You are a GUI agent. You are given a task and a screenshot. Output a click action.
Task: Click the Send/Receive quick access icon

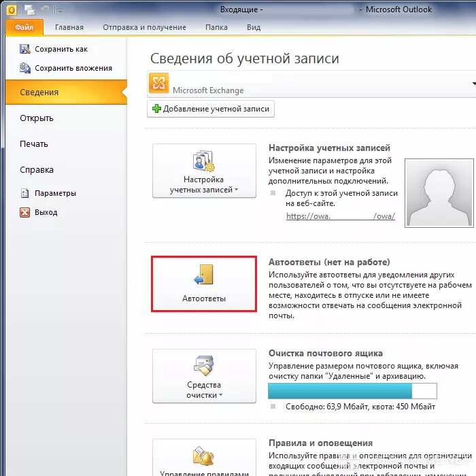pyautogui.click(x=30, y=10)
